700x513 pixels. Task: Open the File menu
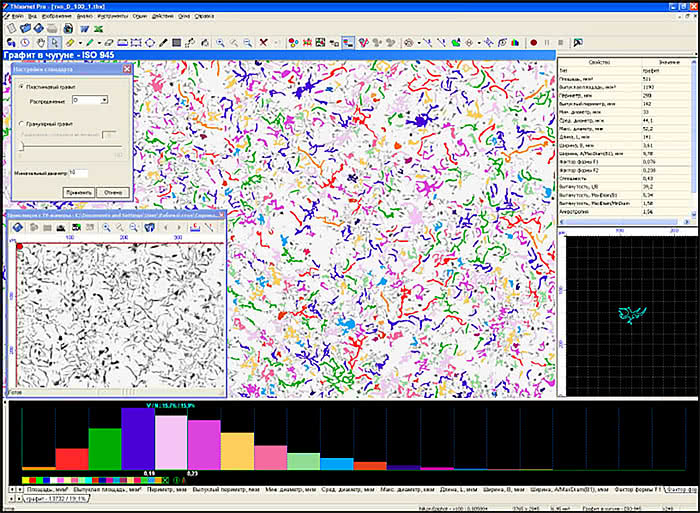click(17, 16)
